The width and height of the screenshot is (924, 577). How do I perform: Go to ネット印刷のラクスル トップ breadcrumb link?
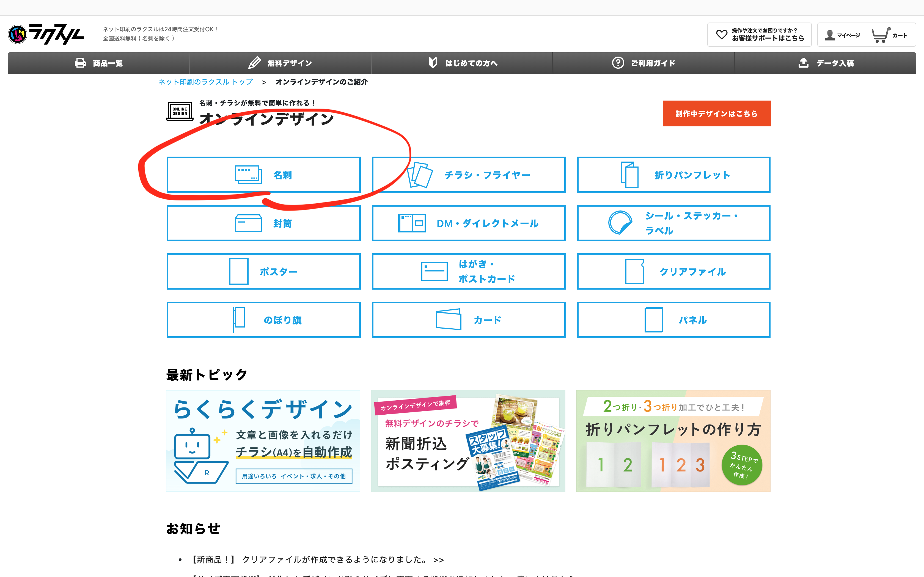[x=205, y=82]
